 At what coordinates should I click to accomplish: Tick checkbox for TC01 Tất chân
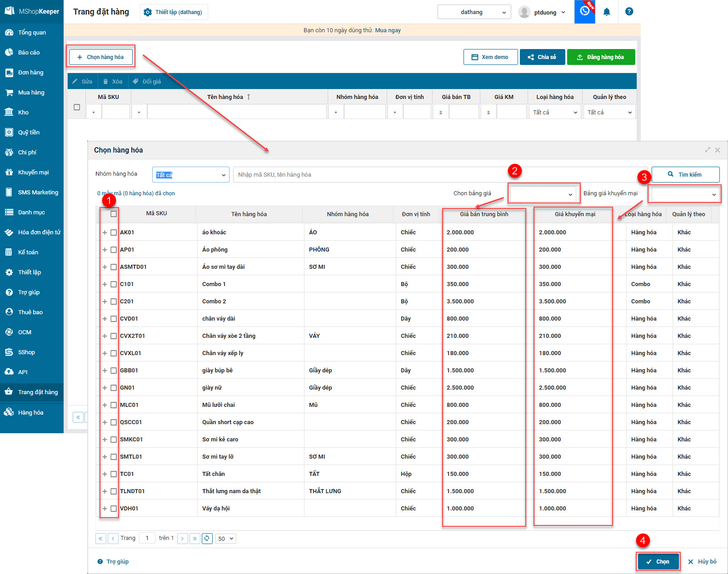114,474
